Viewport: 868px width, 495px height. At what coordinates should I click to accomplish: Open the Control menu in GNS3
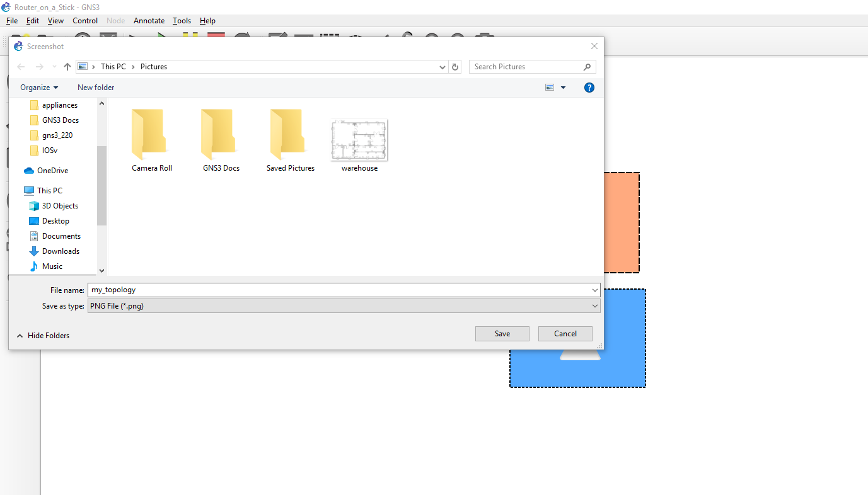tap(85, 21)
